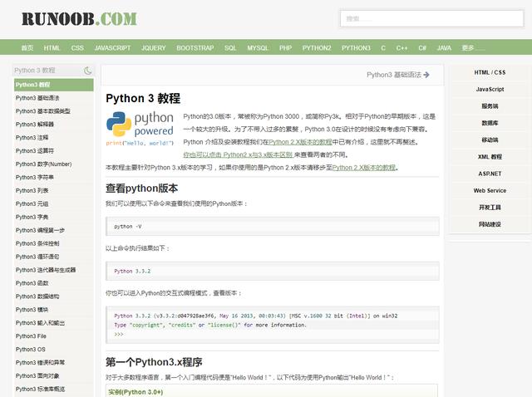Screen dimensions: 532x397
Task: Select SQL in the navigation bar
Action: [230, 48]
